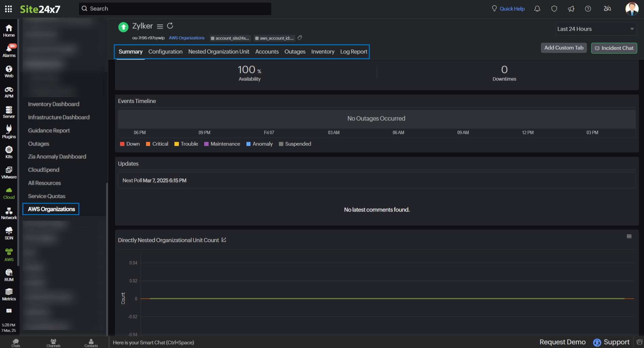Expand the Last 24 Hours dropdown

point(596,29)
